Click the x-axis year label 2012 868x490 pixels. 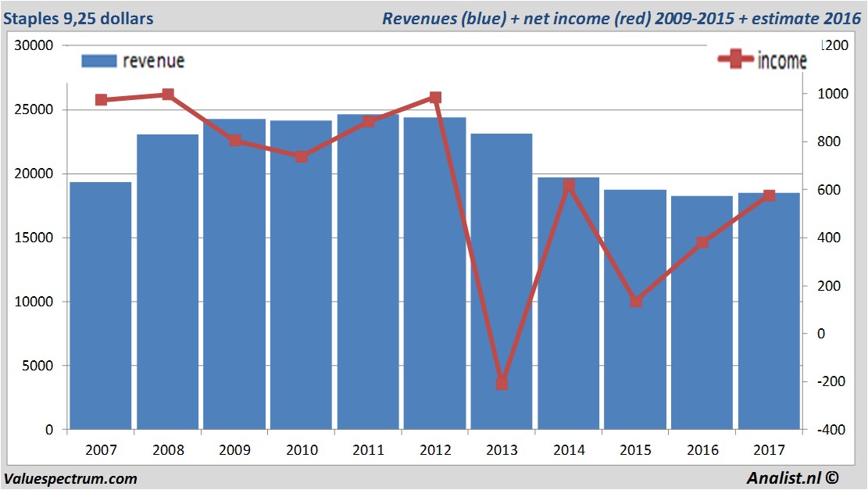[435, 449]
